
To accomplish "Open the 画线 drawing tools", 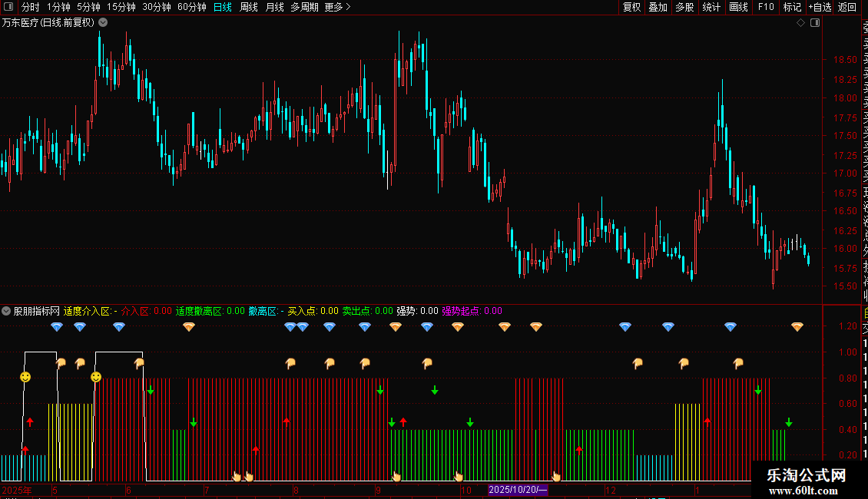I will (738, 7).
